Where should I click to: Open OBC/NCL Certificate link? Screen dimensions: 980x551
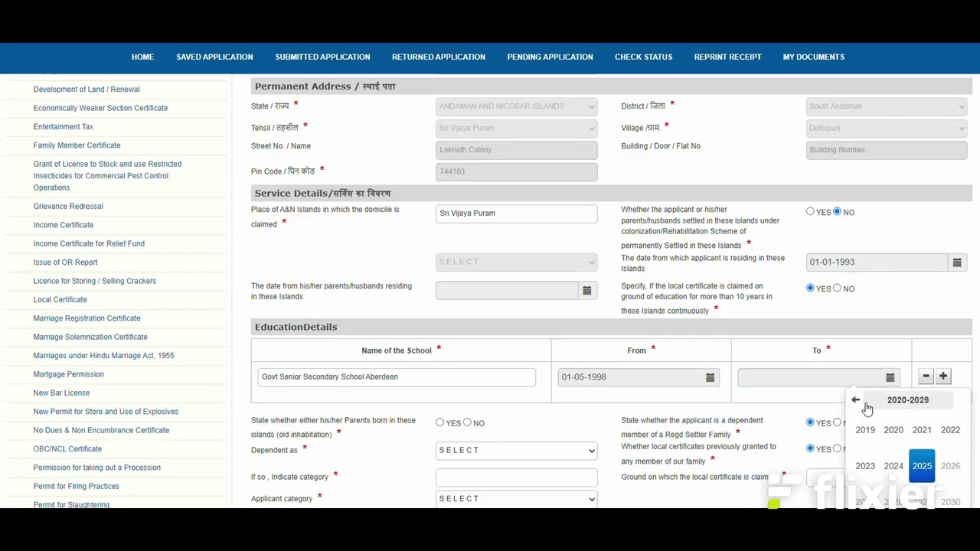(x=67, y=449)
